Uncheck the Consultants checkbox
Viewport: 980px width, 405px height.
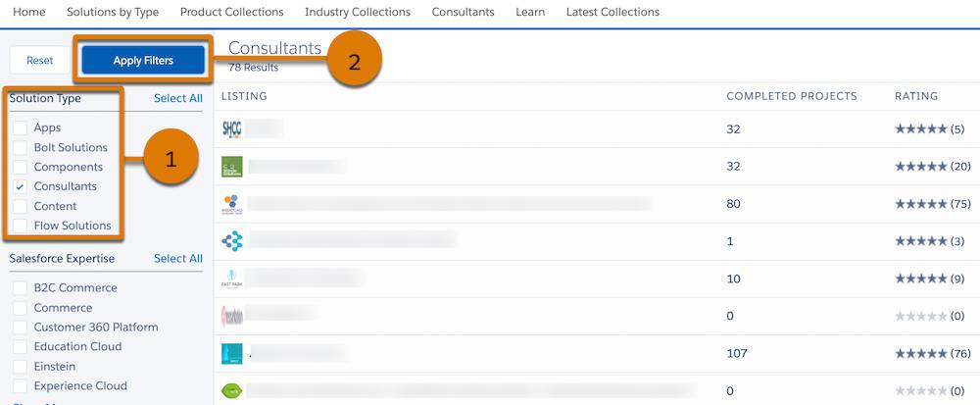tap(21, 186)
